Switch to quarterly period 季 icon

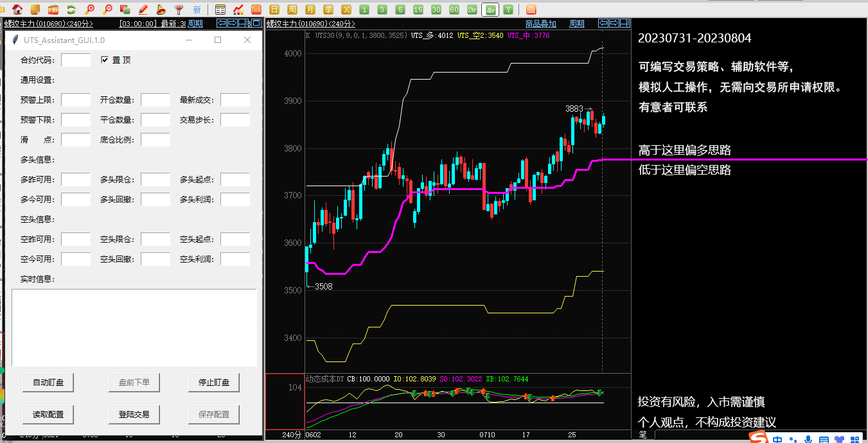tap(328, 9)
